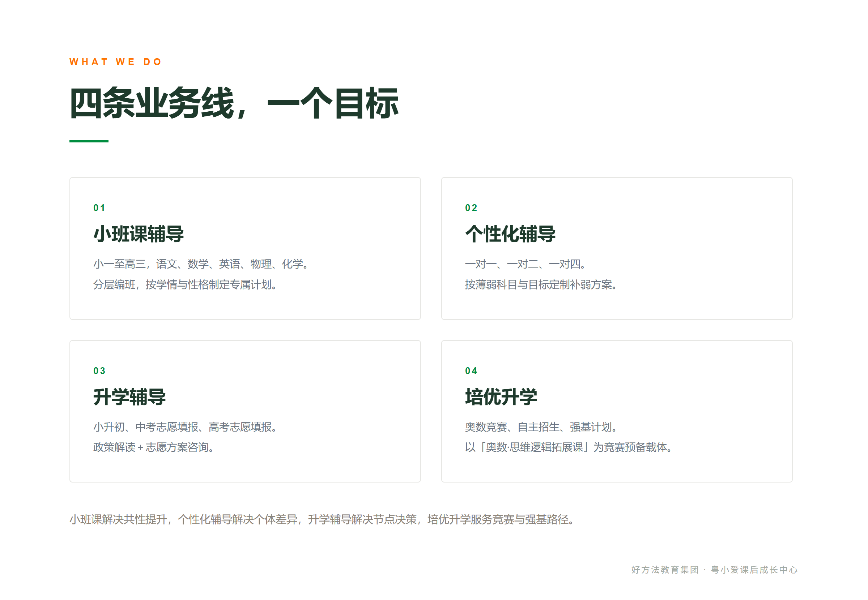Click the number '03' on the third card
The width and height of the screenshot is (868, 600).
(99, 371)
